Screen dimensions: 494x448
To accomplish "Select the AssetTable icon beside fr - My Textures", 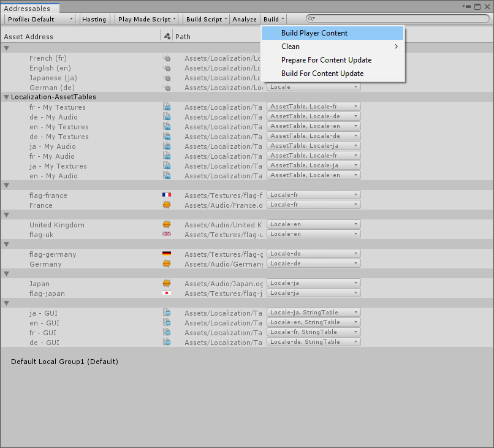I will 167,107.
